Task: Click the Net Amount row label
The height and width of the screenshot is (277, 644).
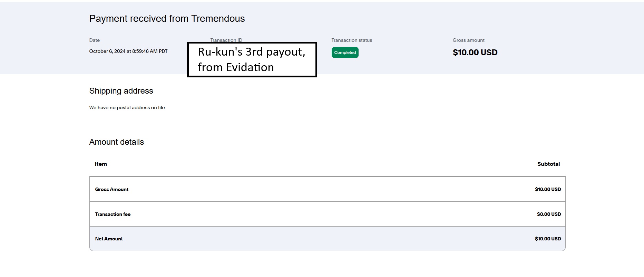Action: tap(109, 239)
